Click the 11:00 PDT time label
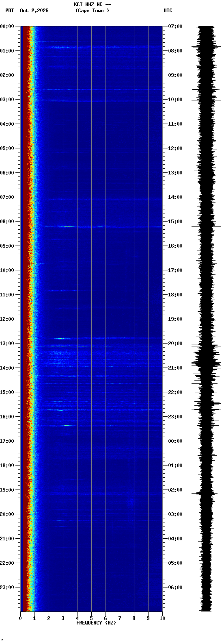The image size is (224, 644). tap(7, 295)
